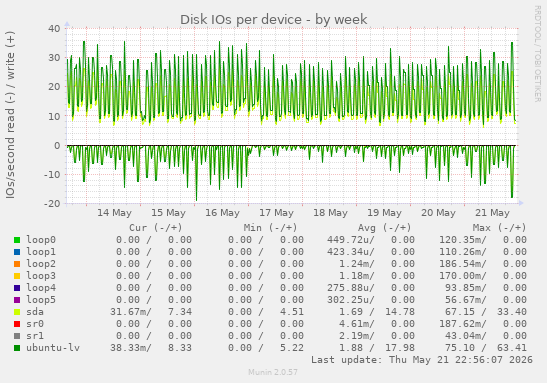
Task: Click the y-axis value -20
Action: (x=52, y=203)
